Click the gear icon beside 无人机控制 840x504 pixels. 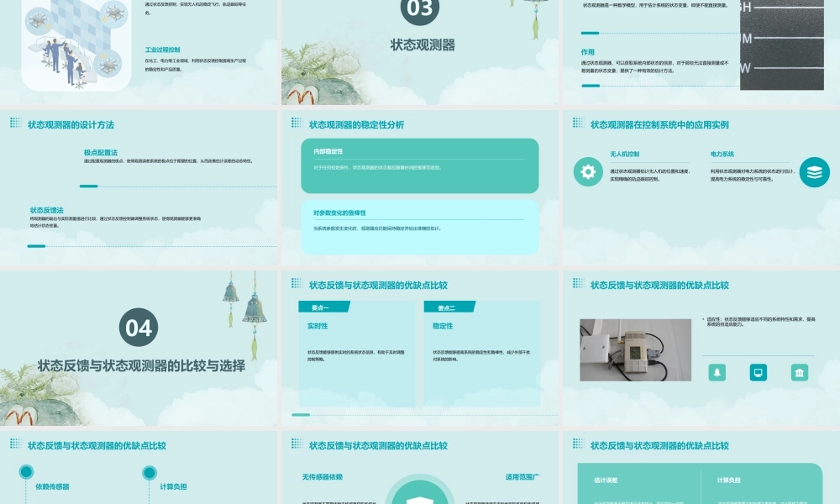(x=588, y=172)
